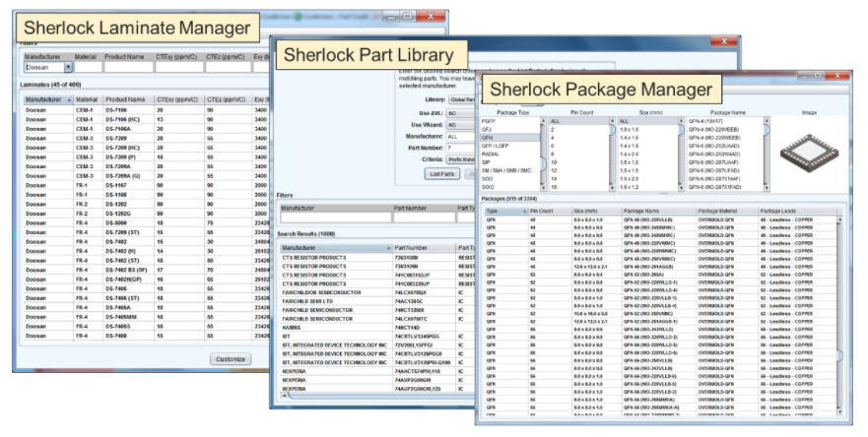Click CTExy filter field in Laminate Manager
The image size is (868, 437).
(179, 67)
